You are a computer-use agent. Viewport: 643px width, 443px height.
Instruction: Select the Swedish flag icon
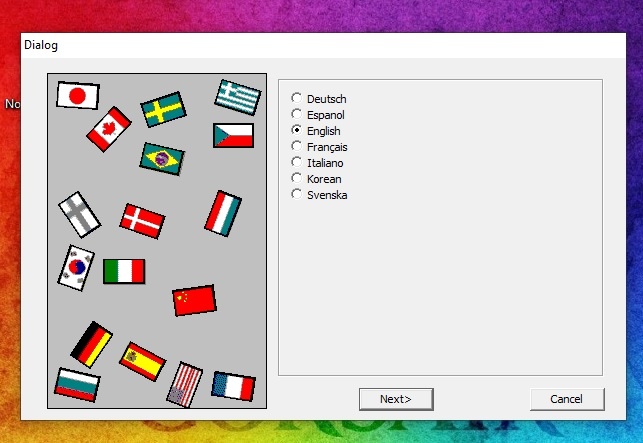tap(163, 109)
